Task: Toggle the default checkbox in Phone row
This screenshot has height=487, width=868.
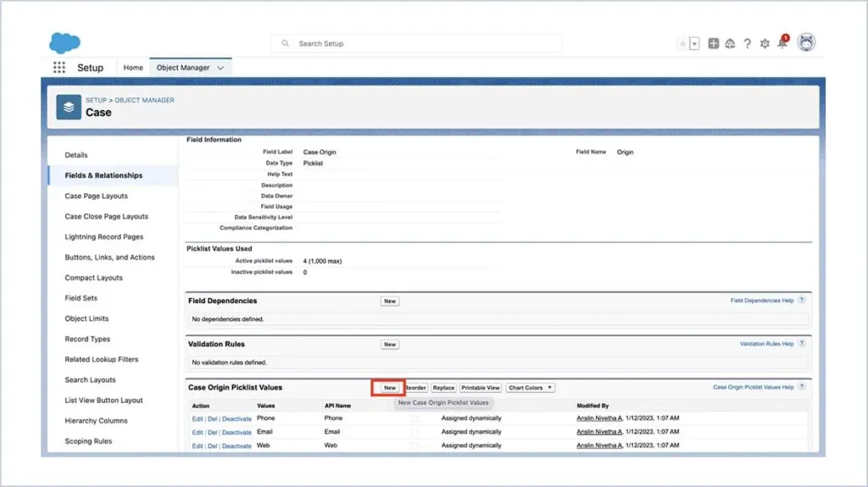Action: [x=415, y=419]
